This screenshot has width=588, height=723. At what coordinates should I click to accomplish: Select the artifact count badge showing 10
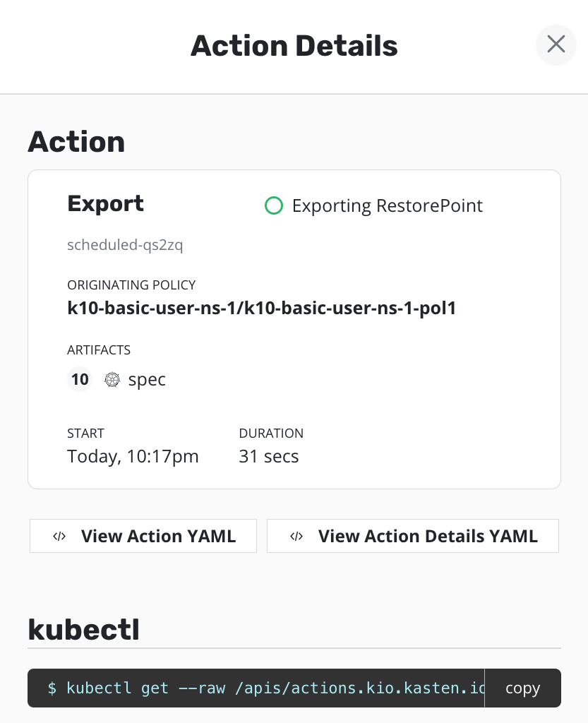coord(80,380)
